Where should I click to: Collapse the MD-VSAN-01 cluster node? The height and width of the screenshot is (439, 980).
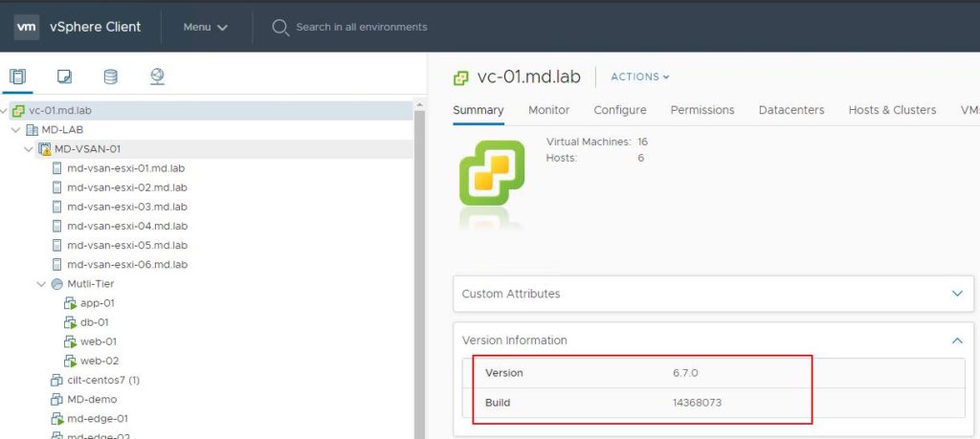tap(29, 149)
